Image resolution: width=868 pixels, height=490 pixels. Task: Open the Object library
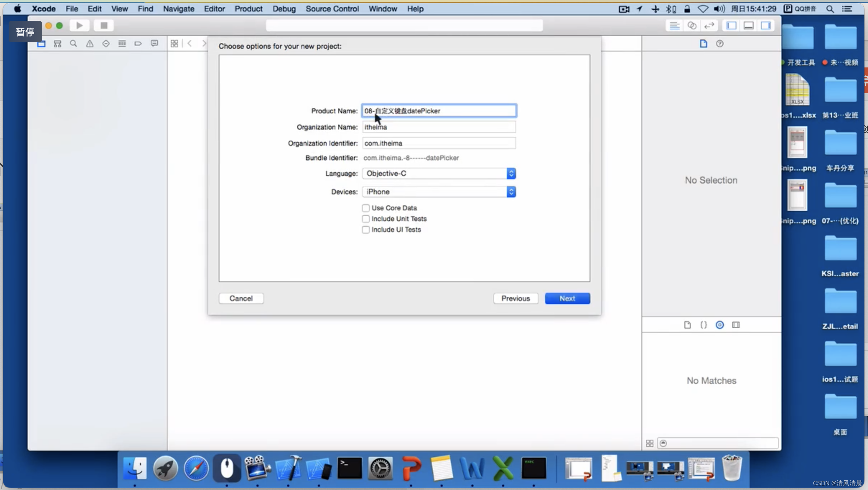pos(720,325)
